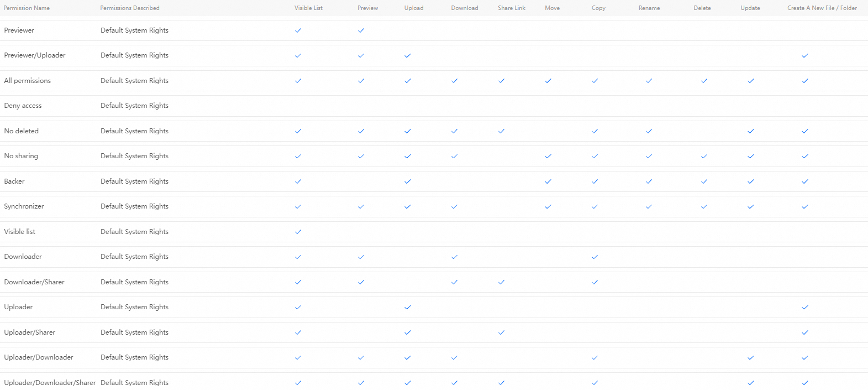Click the Download checkmark for Synchronizer
This screenshot has width=868, height=390.
point(454,207)
